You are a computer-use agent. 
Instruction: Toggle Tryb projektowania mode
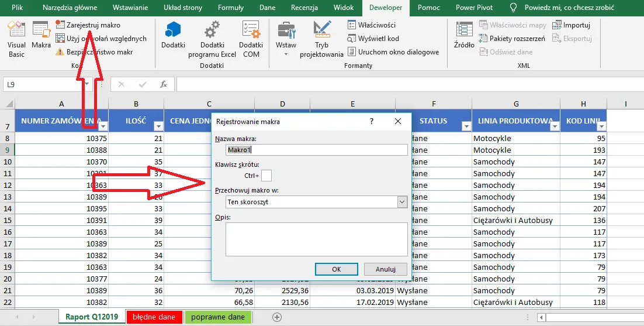pyautogui.click(x=321, y=39)
